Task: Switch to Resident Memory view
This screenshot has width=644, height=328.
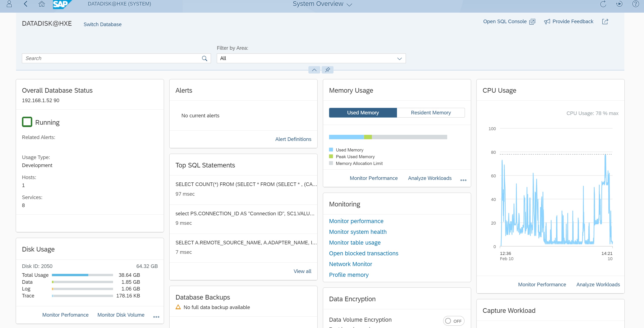Action: click(x=431, y=112)
